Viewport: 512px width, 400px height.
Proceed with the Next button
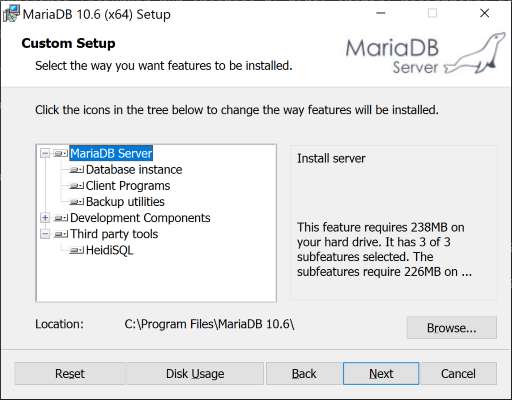click(x=381, y=374)
